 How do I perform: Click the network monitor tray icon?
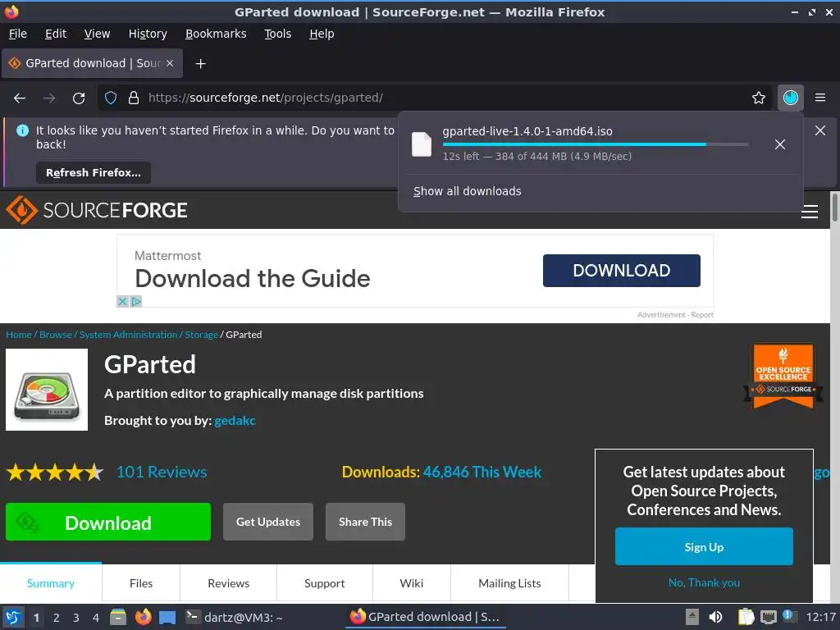tap(768, 617)
